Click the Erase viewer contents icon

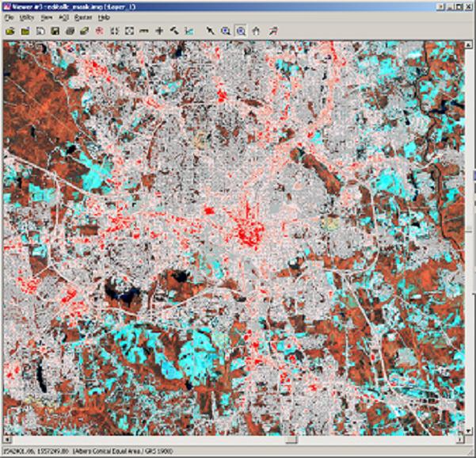point(85,31)
